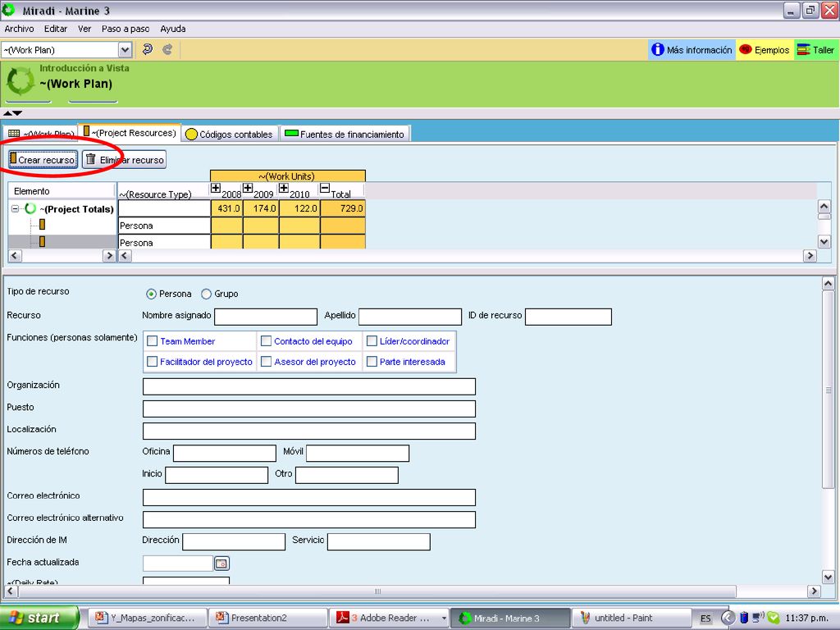Switch to Adobe Reader in the taskbar
The image size is (840, 630).
(x=388, y=618)
